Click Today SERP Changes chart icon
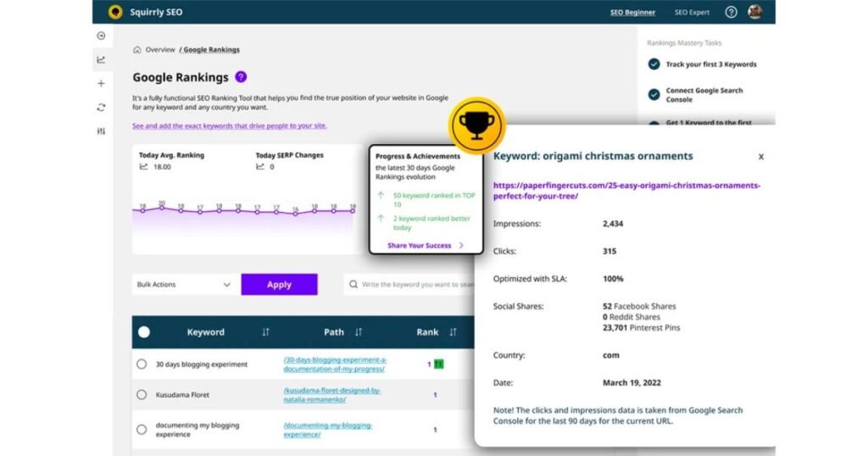 coord(260,167)
